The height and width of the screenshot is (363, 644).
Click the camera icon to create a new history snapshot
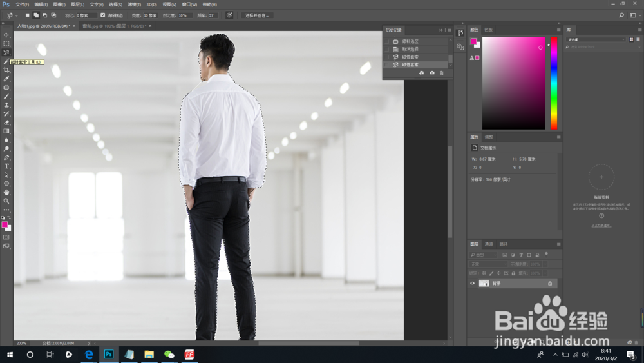pos(432,73)
